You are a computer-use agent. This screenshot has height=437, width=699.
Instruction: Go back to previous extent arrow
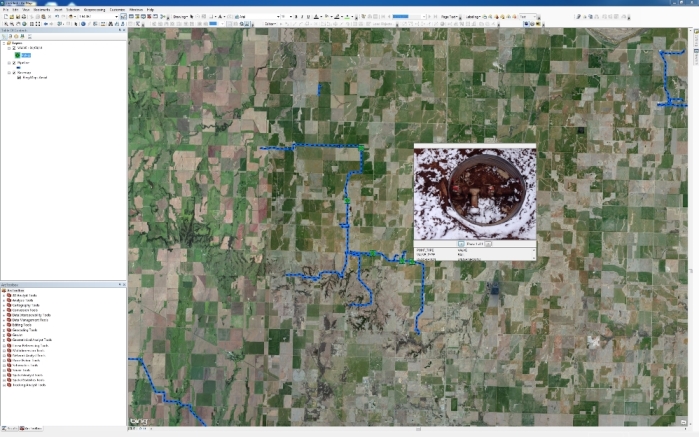45,24
